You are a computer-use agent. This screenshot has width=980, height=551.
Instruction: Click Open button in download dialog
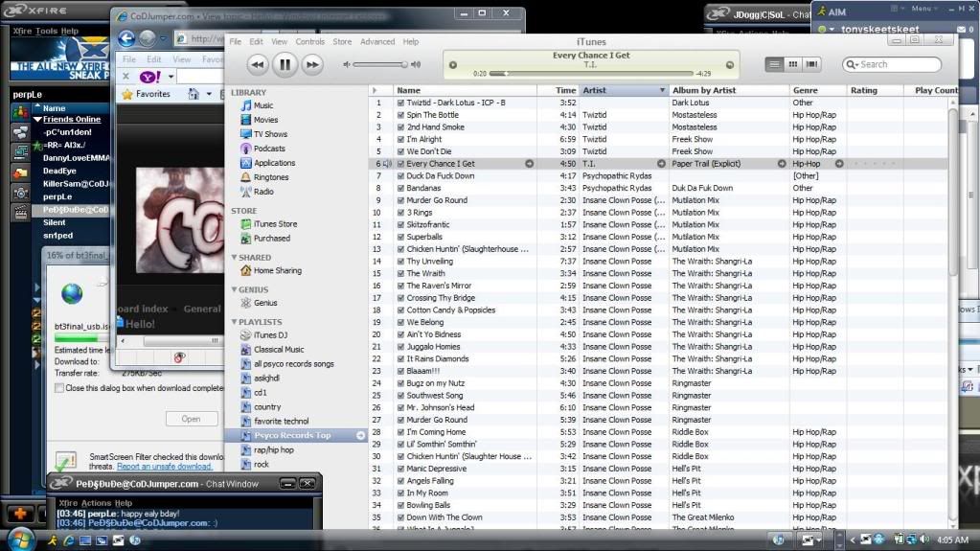click(192, 419)
